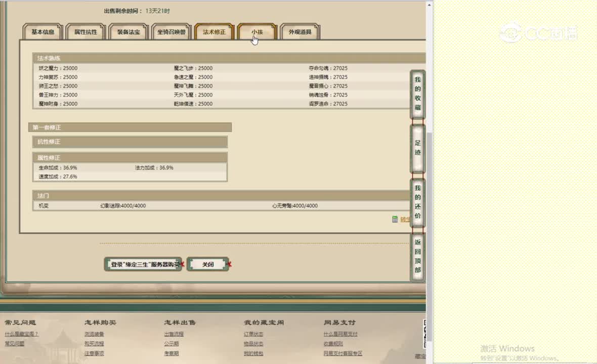Select the 魔之飞步：25000 entry
Viewport: 597px width, 364px height.
point(193,68)
